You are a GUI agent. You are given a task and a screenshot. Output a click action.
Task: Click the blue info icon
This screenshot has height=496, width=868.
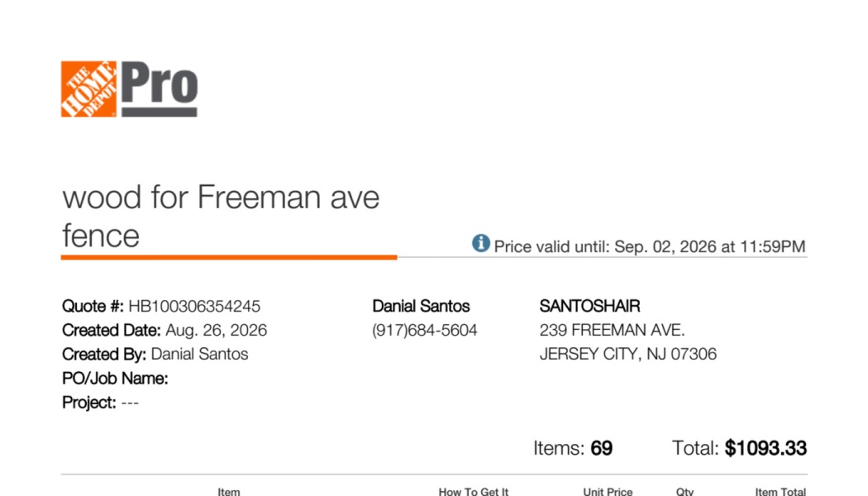pos(480,243)
